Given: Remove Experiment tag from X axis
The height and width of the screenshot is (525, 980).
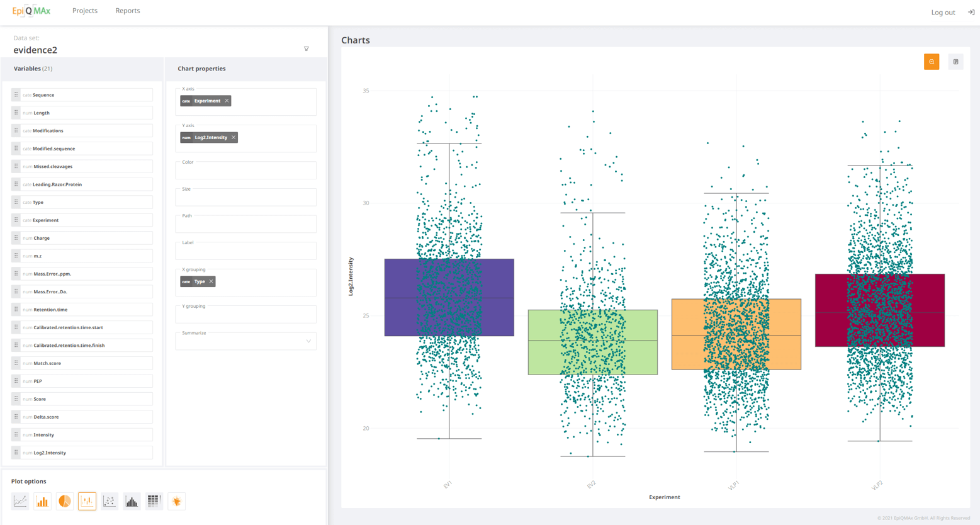Looking at the screenshot, I should click(x=227, y=101).
